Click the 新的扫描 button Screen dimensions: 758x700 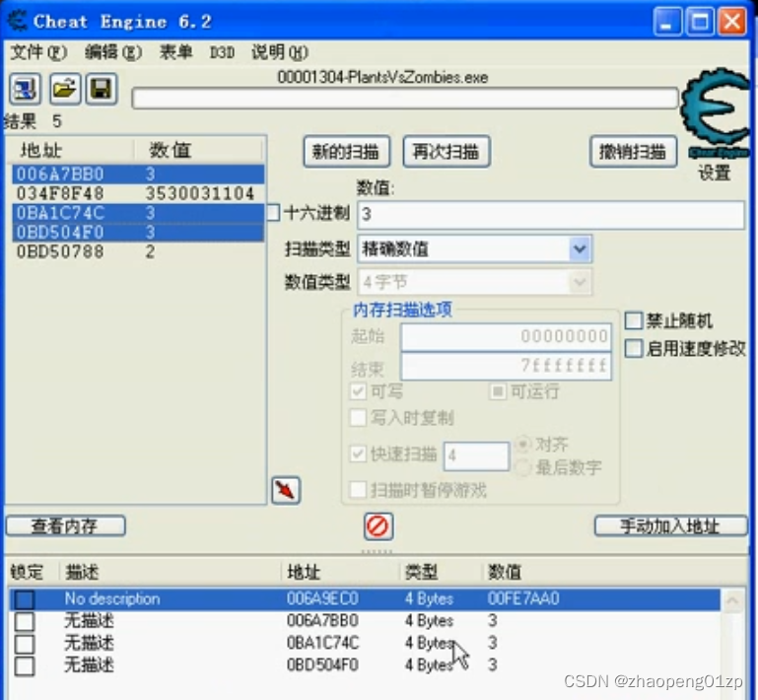pos(347,152)
